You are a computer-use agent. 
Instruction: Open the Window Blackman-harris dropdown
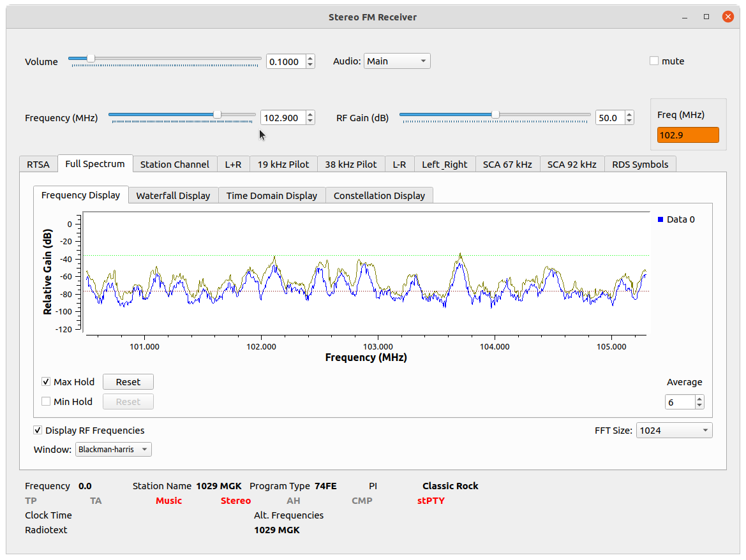114,450
